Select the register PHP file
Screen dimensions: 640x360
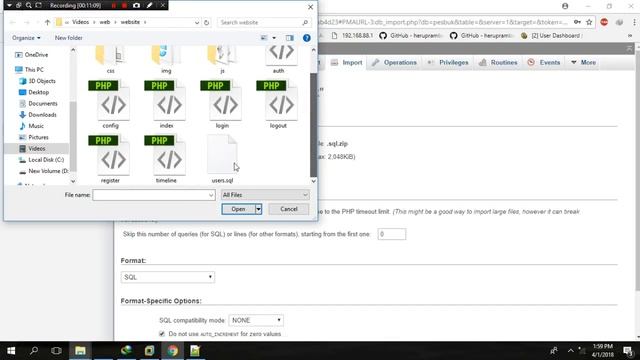110,159
